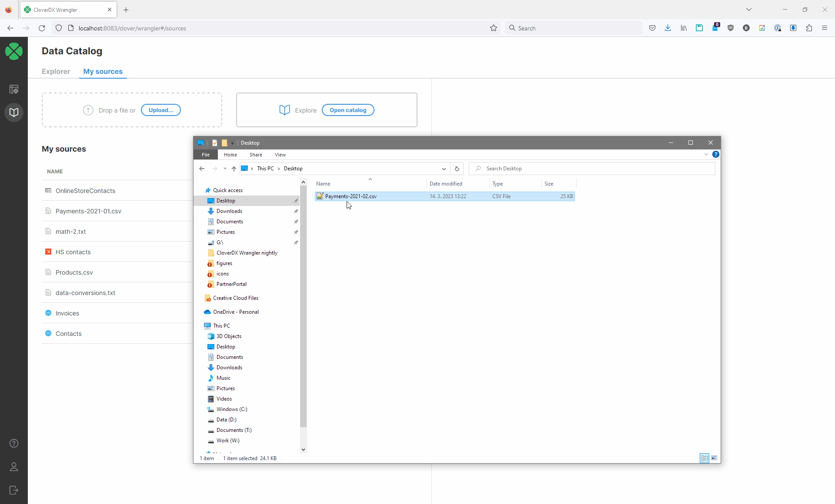
Task: Select Quick access in navigation tree
Action: click(x=227, y=190)
